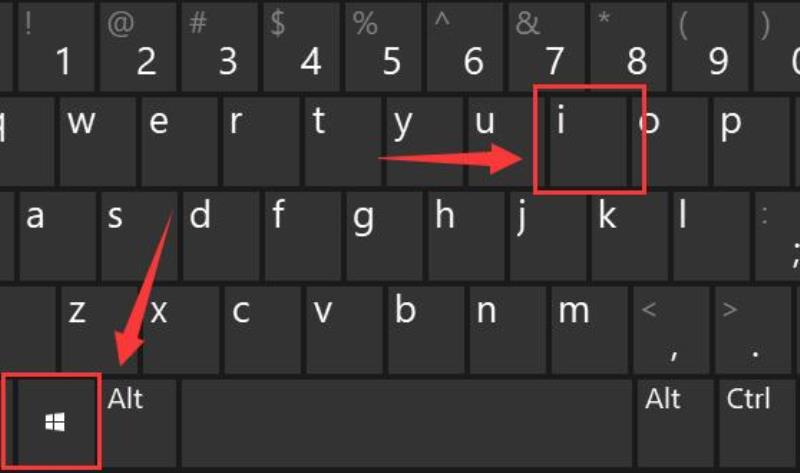The image size is (800, 473).
Task: Tap the letter b key
Action: [x=426, y=330]
